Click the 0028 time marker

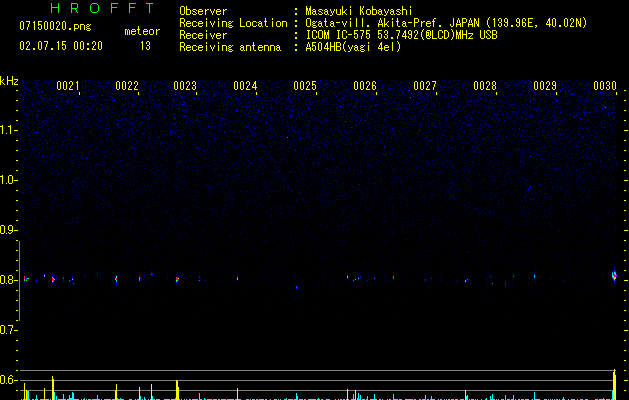485,86
